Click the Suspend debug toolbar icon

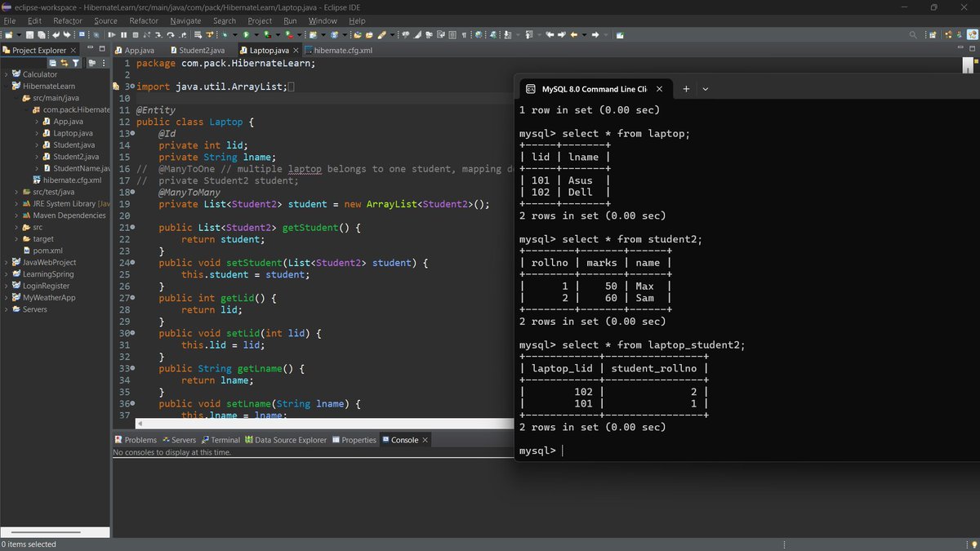click(x=123, y=34)
